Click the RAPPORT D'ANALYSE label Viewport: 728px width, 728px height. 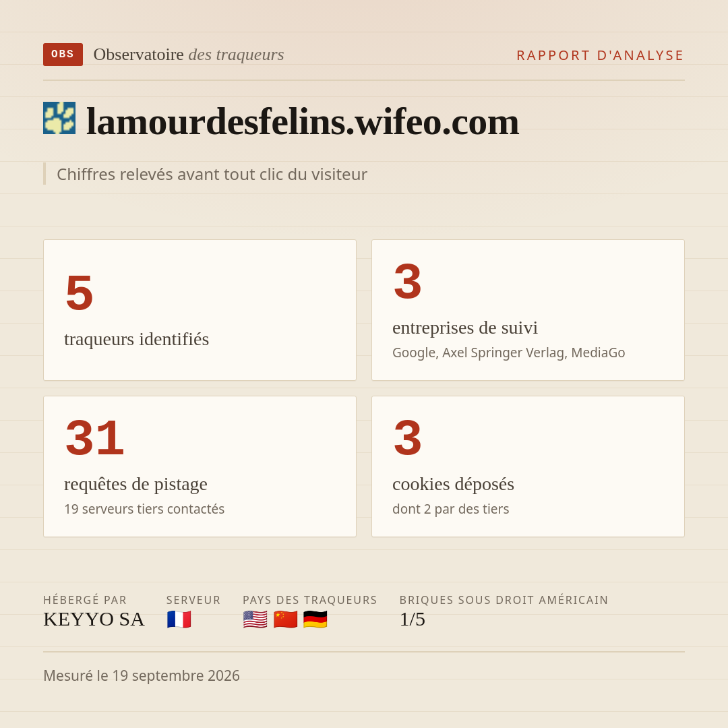click(x=601, y=55)
